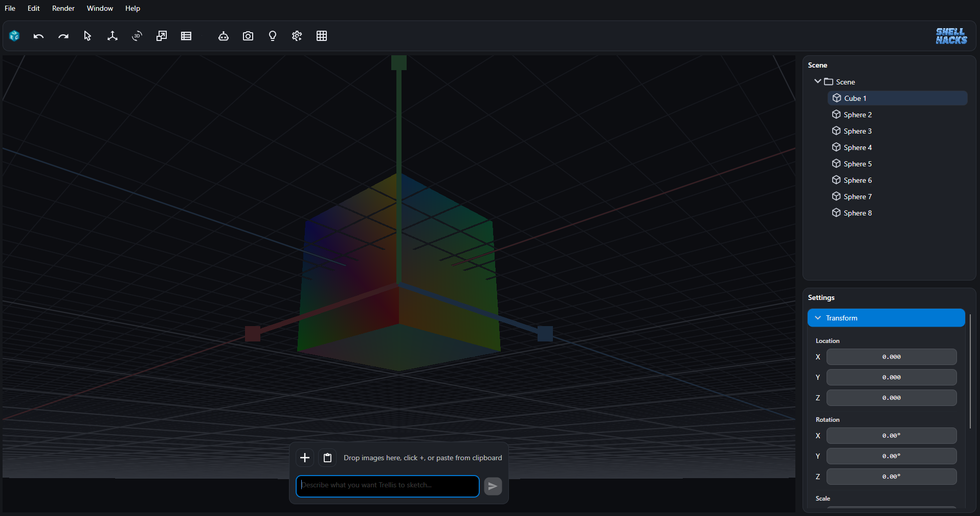Collapse the Scene folder in the hierarchy
This screenshot has width=980, height=516.
817,81
